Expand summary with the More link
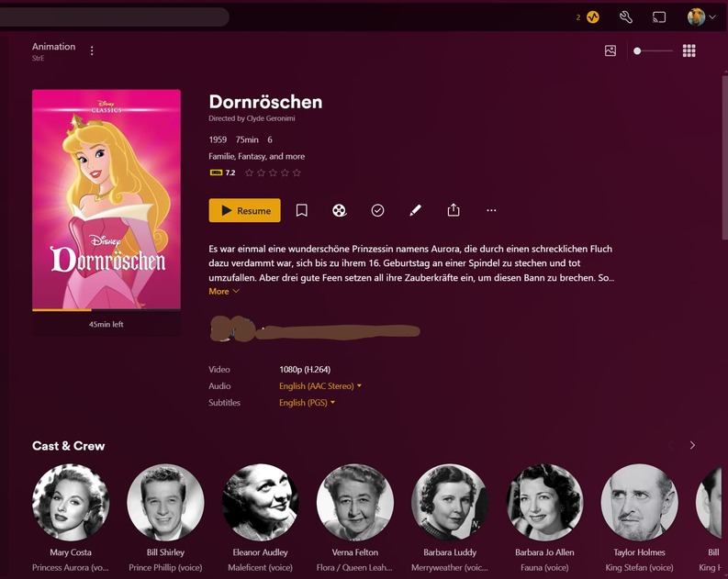728x579 pixels. (224, 292)
